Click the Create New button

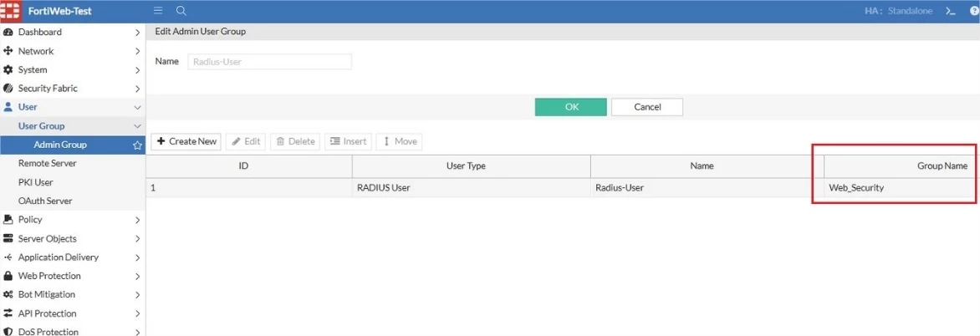pyautogui.click(x=186, y=141)
